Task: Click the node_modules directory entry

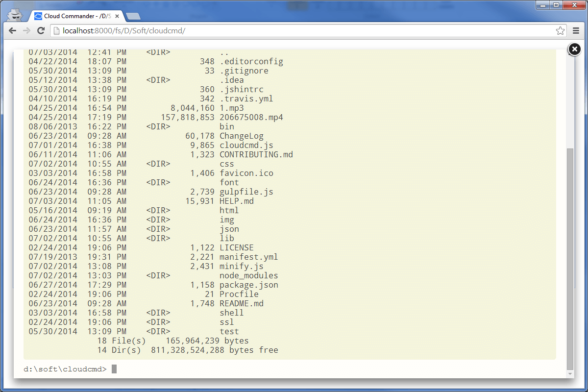Action: click(x=249, y=275)
